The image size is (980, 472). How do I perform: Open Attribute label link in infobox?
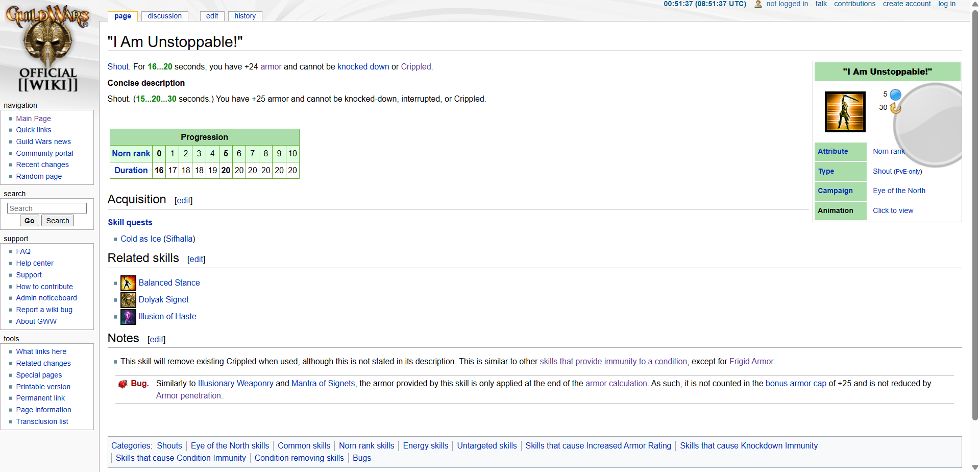pyautogui.click(x=832, y=151)
